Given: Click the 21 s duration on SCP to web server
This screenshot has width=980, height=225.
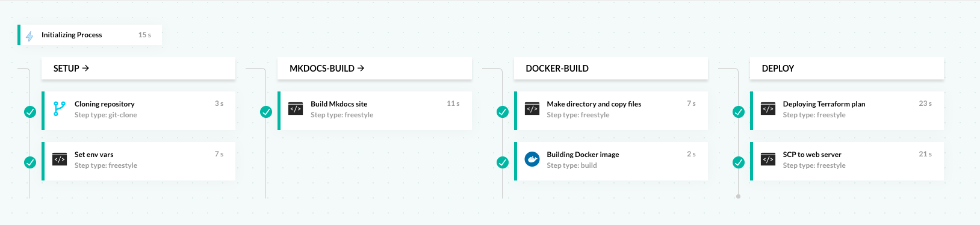Looking at the screenshot, I should pyautogui.click(x=925, y=154).
